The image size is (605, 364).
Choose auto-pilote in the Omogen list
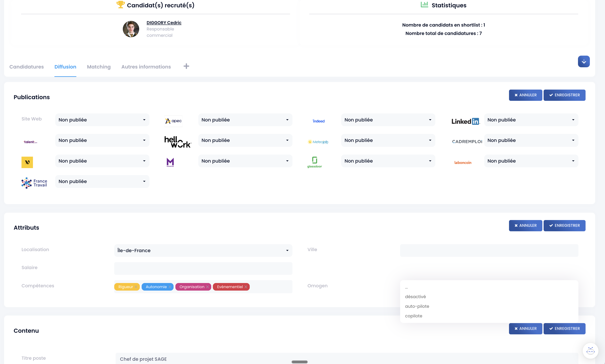point(489,306)
